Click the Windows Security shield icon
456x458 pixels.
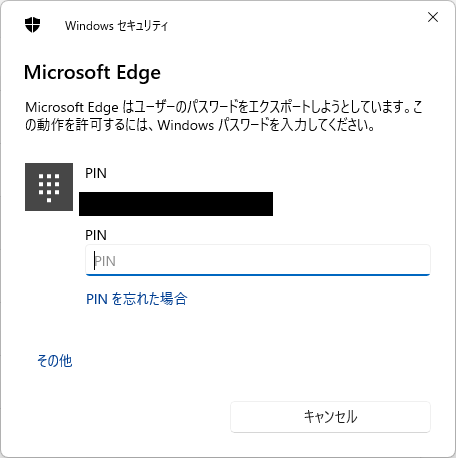click(32, 25)
